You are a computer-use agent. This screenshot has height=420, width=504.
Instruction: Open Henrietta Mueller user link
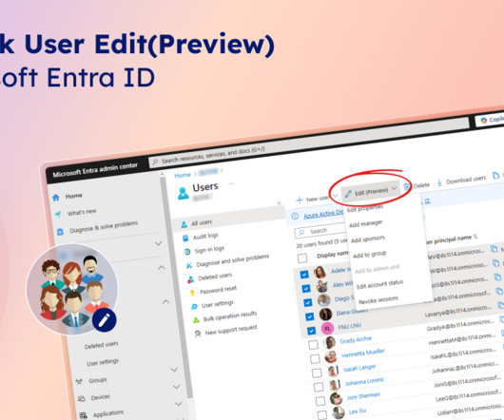click(363, 353)
